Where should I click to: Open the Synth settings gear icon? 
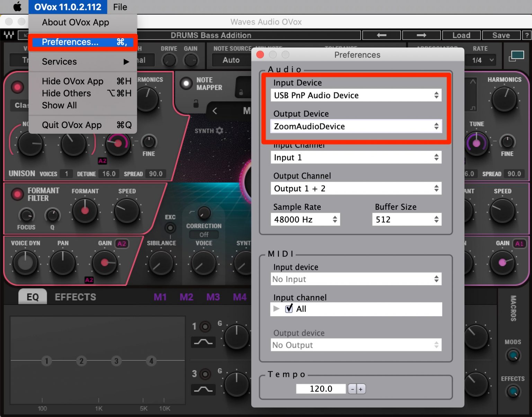219,131
